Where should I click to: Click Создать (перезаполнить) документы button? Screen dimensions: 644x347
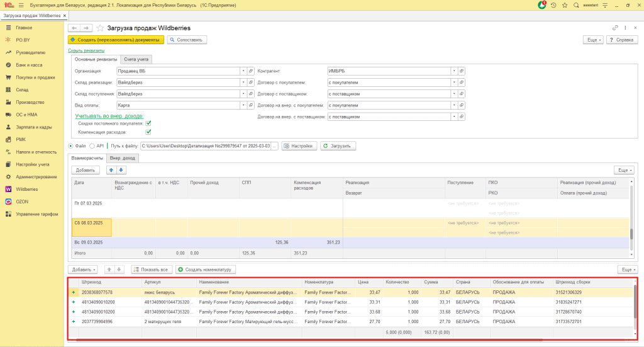point(116,40)
